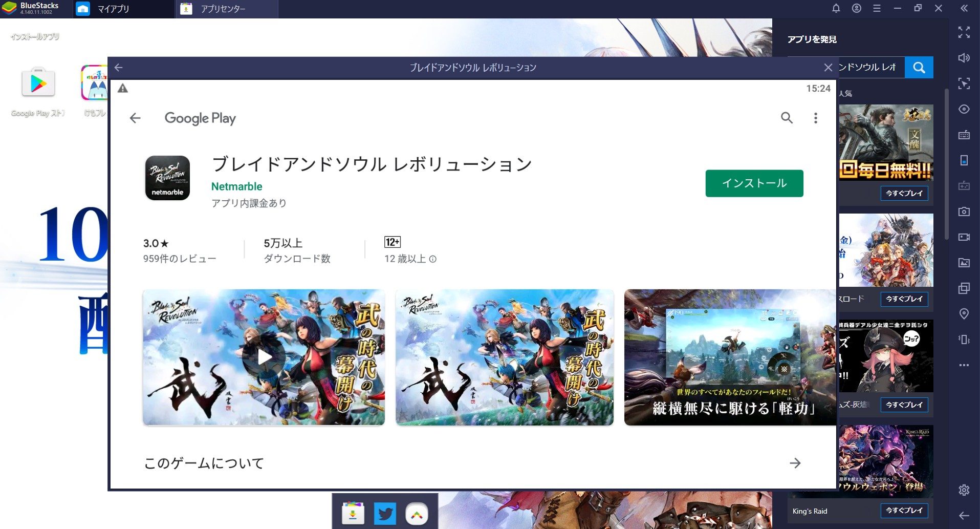Click 今すぐプレイ for the second recommended game
The image size is (980, 529).
click(x=904, y=299)
